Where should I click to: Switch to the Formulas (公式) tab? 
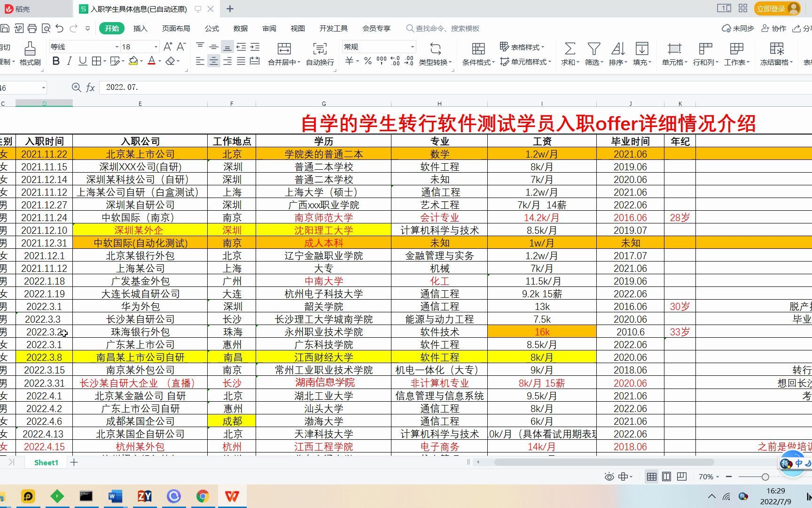pos(212,28)
